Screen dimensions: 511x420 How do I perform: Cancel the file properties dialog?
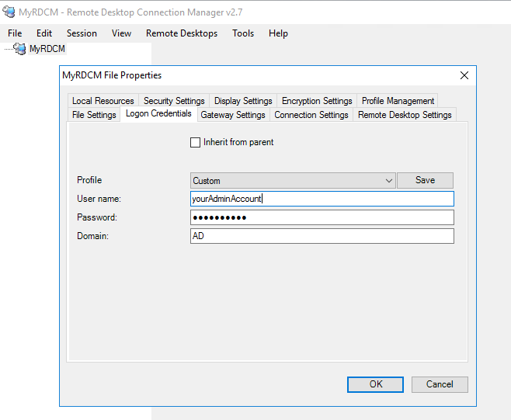[x=439, y=384]
